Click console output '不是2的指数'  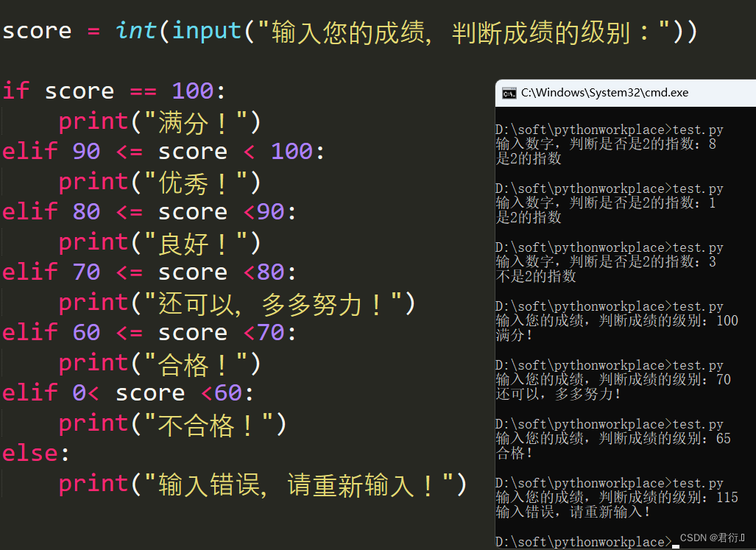(x=536, y=276)
